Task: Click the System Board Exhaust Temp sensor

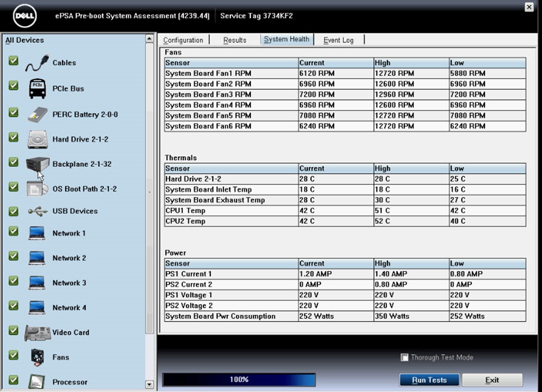Action: (215, 200)
